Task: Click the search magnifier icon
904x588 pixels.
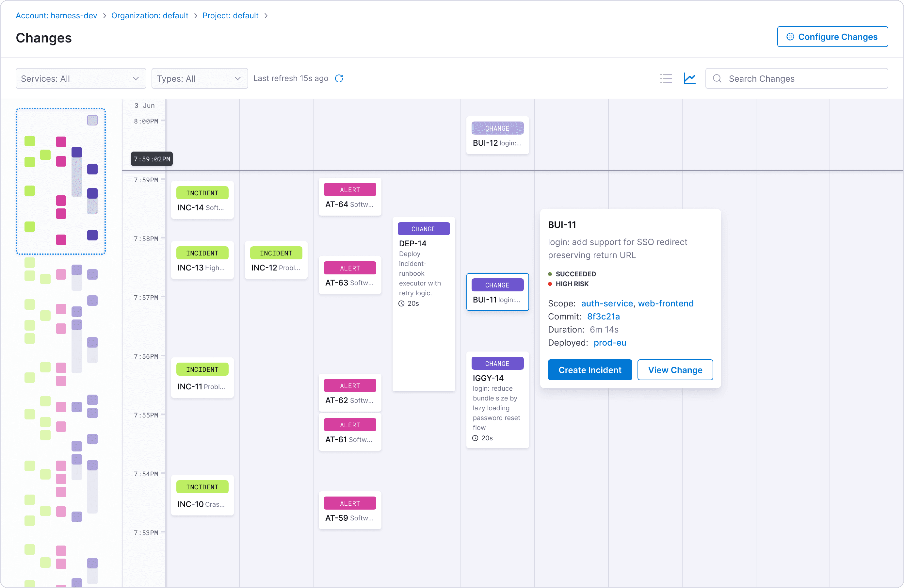Action: (717, 79)
